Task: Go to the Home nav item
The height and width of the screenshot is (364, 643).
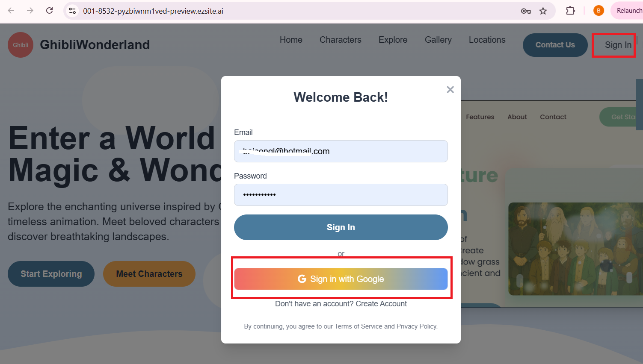Action: point(291,40)
